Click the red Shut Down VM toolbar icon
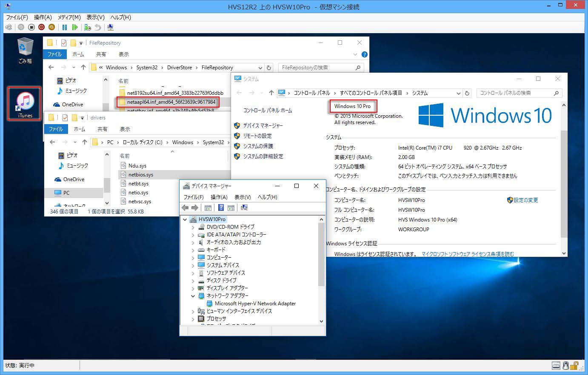 [x=41, y=27]
